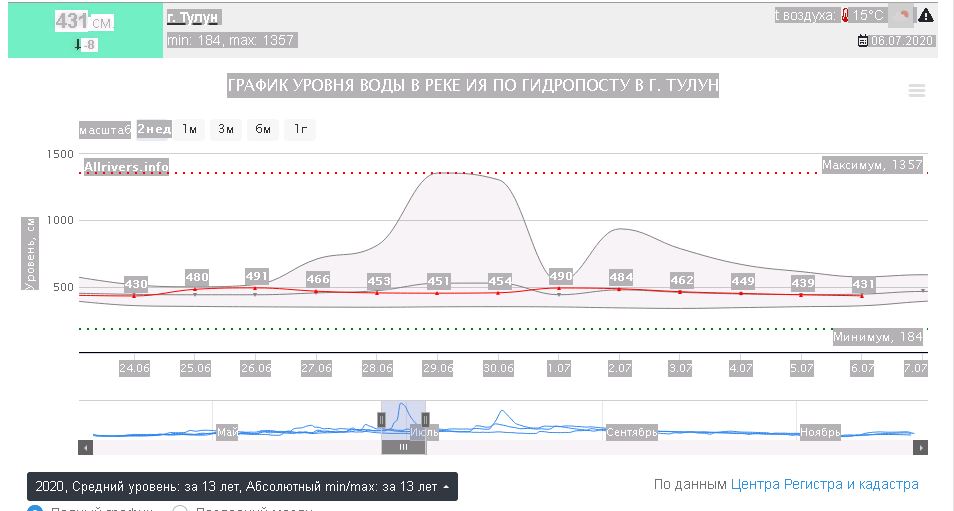Click the data point labeled 466
The width and height of the screenshot is (954, 511).
pos(316,291)
